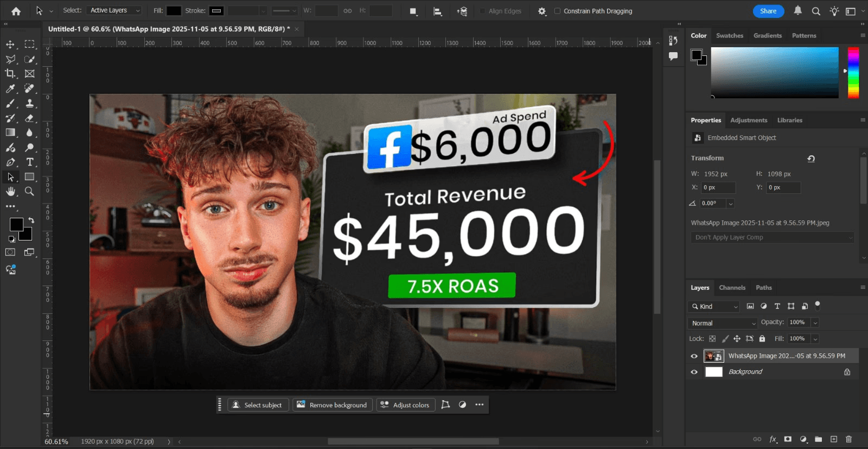Select the Brush tool

[10, 103]
